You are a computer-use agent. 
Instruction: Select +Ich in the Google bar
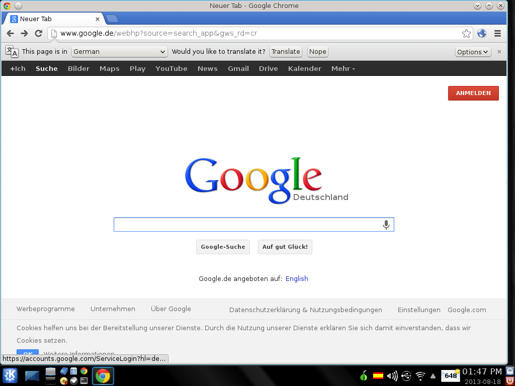(x=18, y=69)
